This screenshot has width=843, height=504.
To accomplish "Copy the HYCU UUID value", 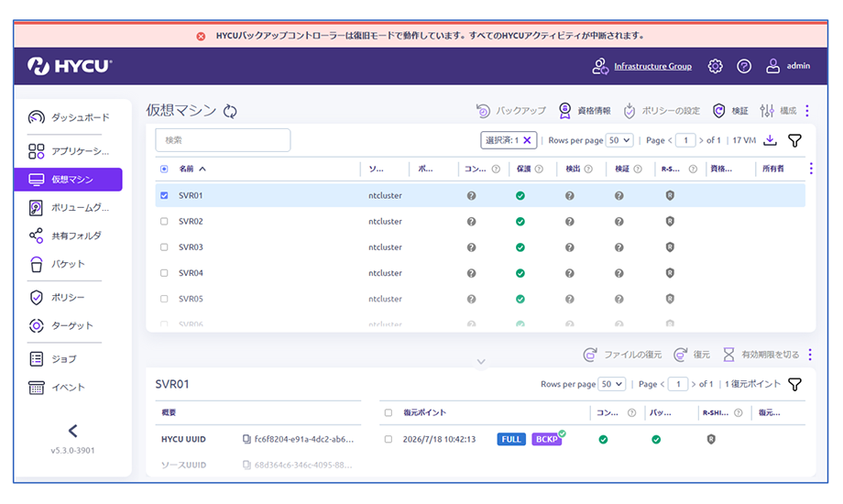I will point(246,440).
